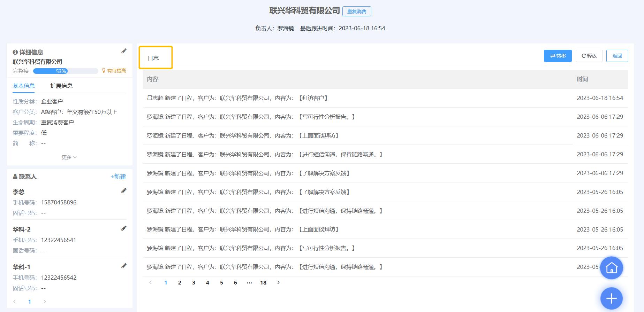Edit contact 李总 with pencil icon
The width and height of the screenshot is (644, 312).
[x=124, y=191]
